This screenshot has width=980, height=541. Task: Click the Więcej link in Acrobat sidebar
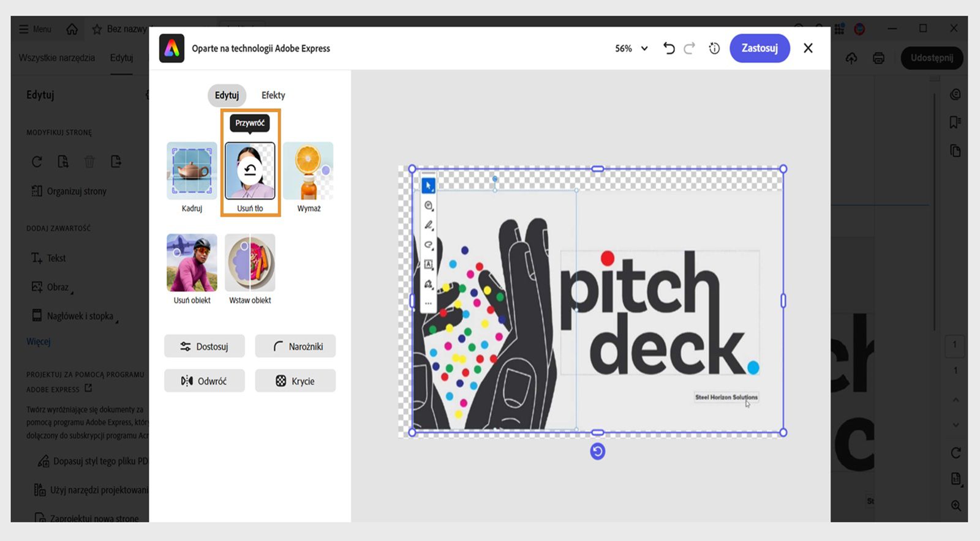pyautogui.click(x=38, y=341)
